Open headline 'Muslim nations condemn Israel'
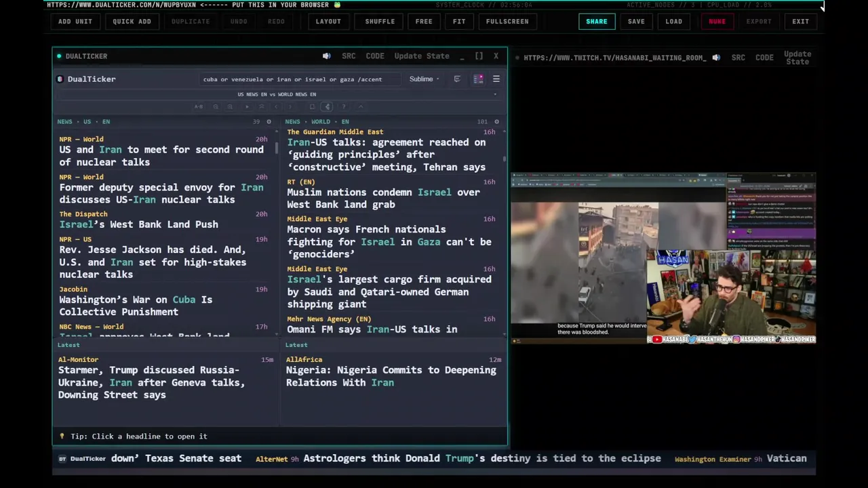The image size is (868, 488). (x=383, y=199)
